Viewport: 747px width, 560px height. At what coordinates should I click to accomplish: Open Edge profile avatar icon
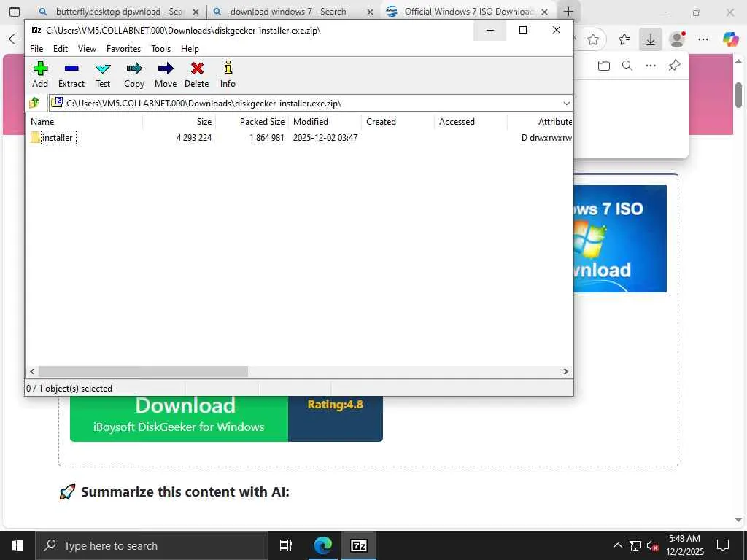pyautogui.click(x=676, y=39)
